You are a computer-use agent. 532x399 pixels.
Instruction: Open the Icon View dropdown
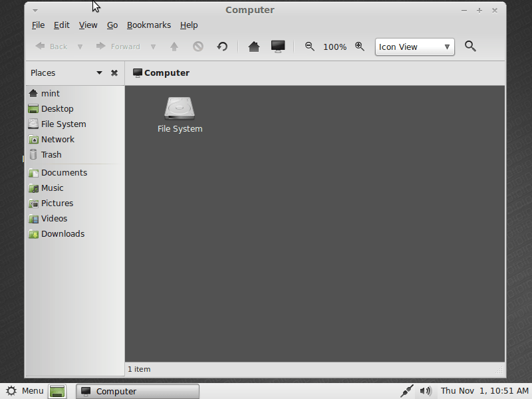[414, 47]
